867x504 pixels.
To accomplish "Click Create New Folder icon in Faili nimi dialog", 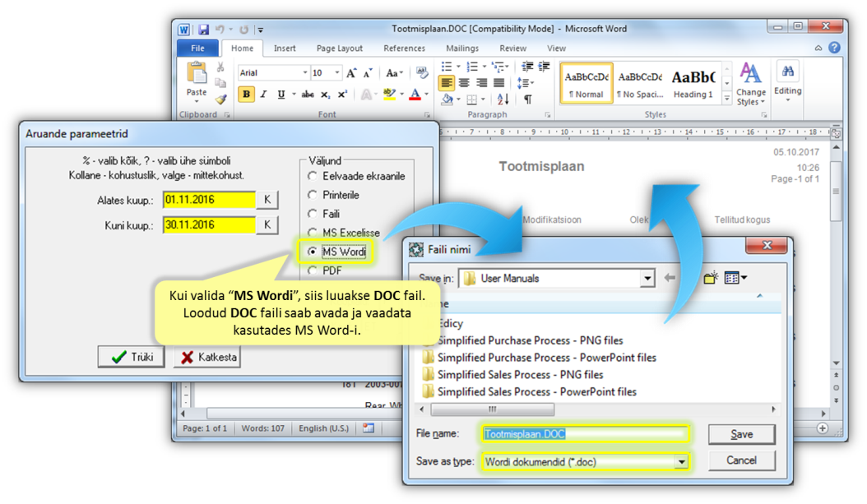I will tap(711, 278).
